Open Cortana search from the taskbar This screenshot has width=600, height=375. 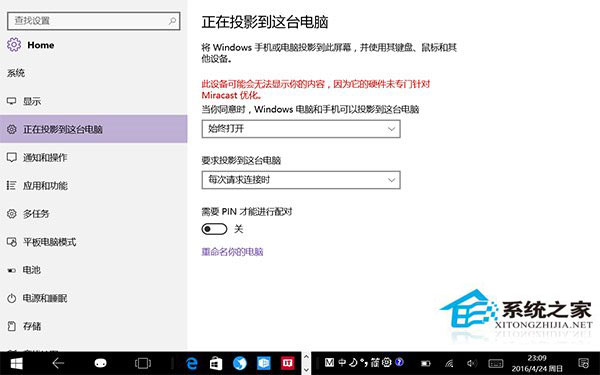[x=100, y=363]
